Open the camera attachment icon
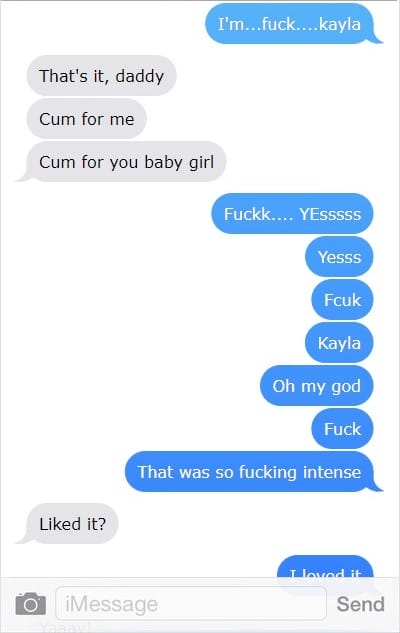400x633 pixels. (x=31, y=604)
